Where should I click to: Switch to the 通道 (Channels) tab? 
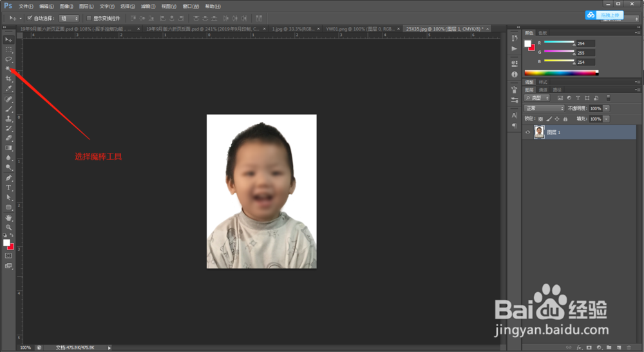pyautogui.click(x=543, y=90)
